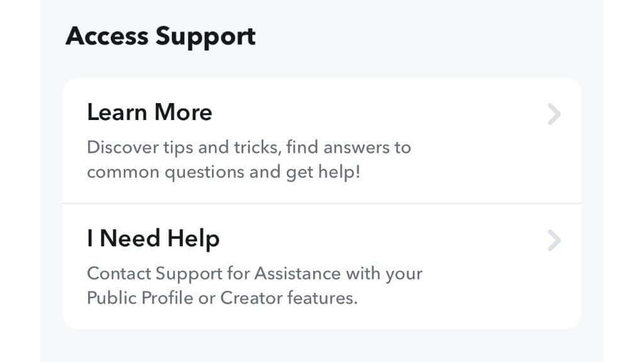Viewport: 644px width, 362px height.
Task: Select the Access Support title
Action: click(x=160, y=36)
